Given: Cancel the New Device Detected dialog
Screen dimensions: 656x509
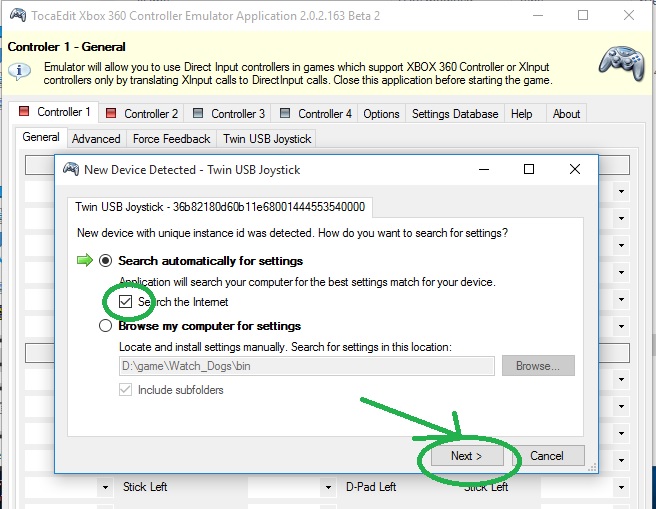Looking at the screenshot, I should point(548,455).
